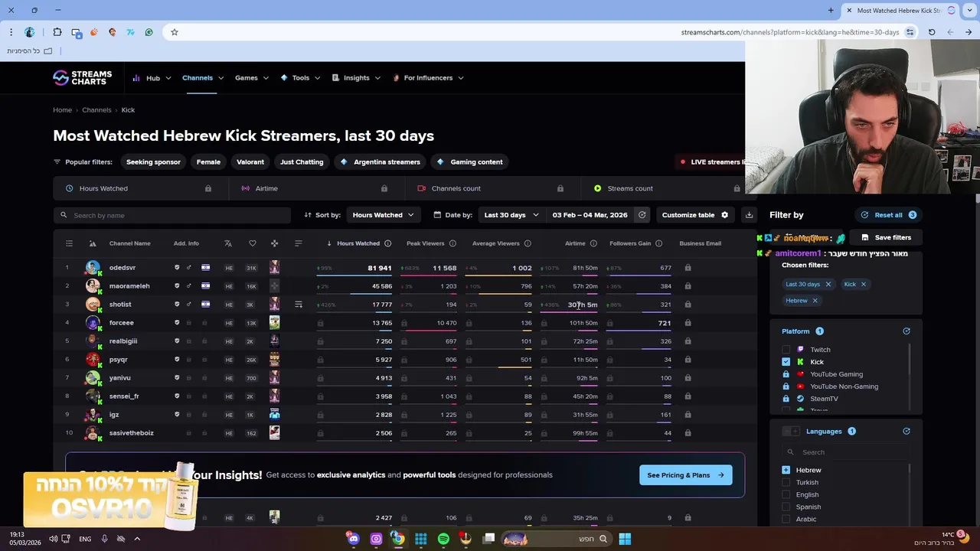
Task: Click the search by name field
Action: pyautogui.click(x=172, y=215)
